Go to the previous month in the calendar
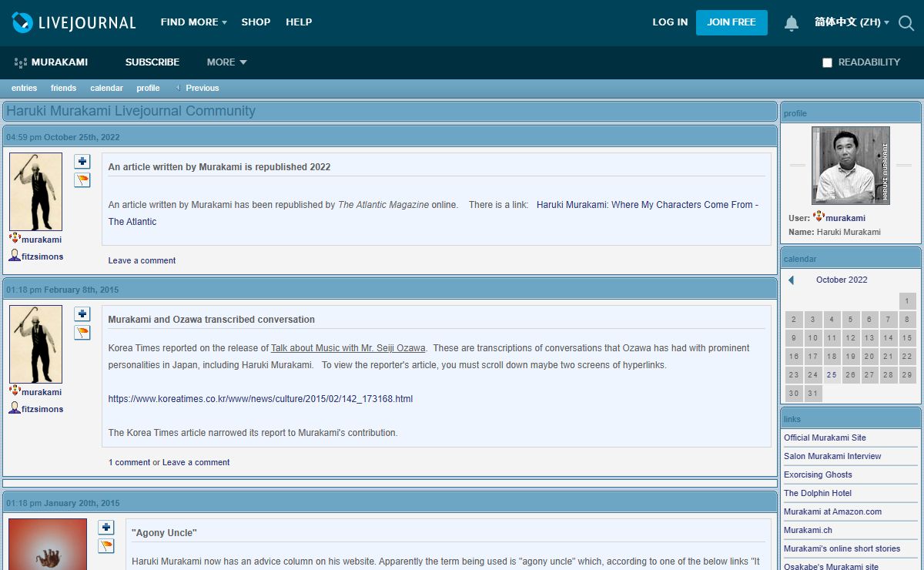Image resolution: width=924 pixels, height=570 pixels. (791, 280)
